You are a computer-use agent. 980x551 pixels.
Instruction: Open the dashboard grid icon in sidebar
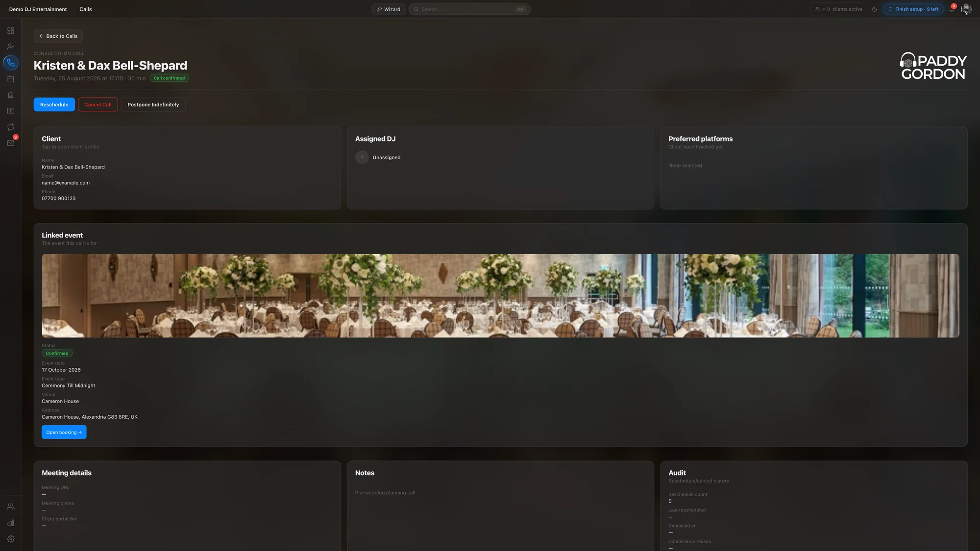[11, 31]
